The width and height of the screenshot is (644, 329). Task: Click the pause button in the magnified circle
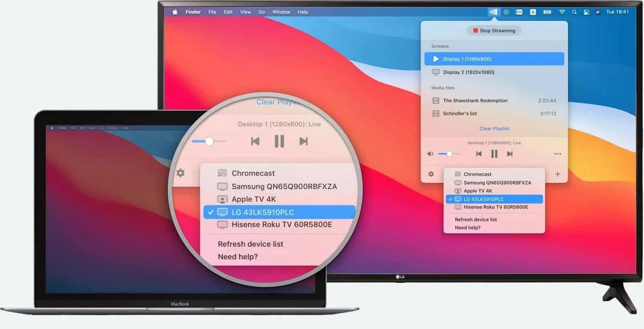279,141
